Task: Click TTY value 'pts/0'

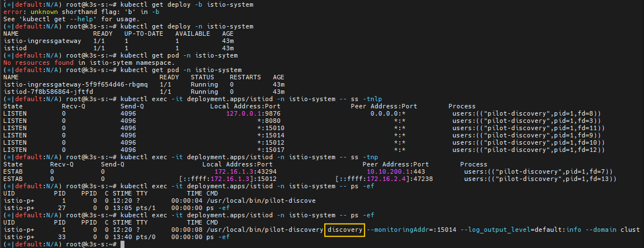Action: pos(146,237)
